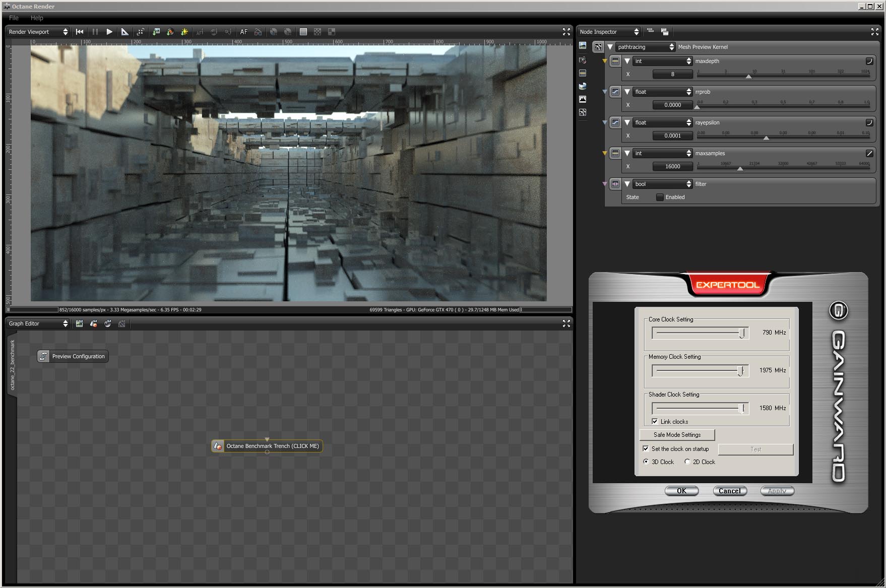This screenshot has width=886, height=588.
Task: Maximize the Graph Editor panel with fullscreen icon
Action: coord(566,323)
